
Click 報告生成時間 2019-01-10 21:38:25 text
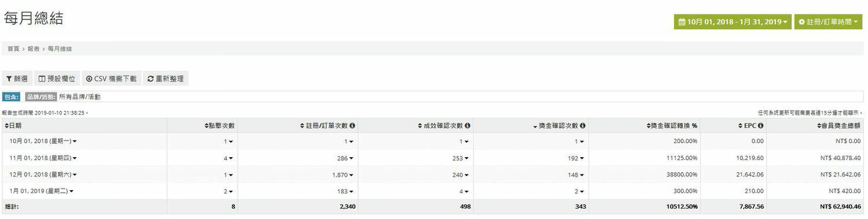[x=45, y=113]
